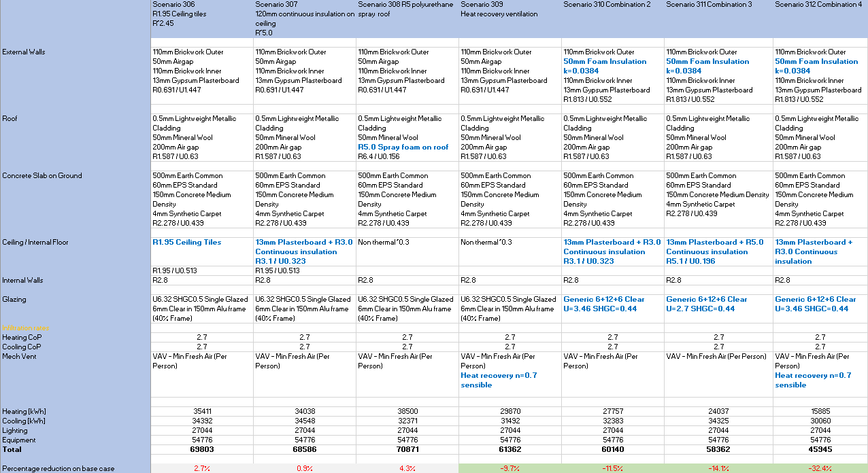Viewport: 868px width, 473px height.
Task: Click the -32.4% percentage reduction cell
Action: tap(820, 468)
